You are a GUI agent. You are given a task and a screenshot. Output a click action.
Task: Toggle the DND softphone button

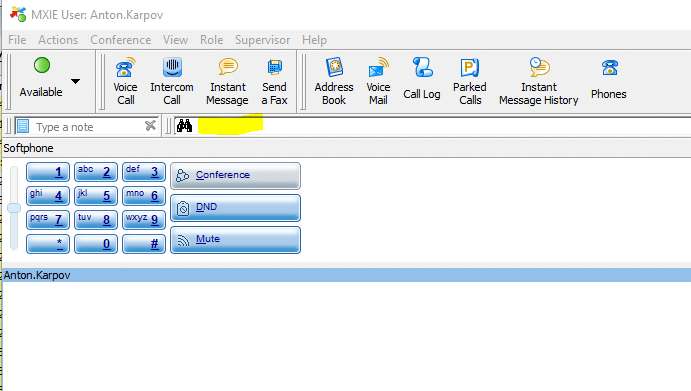click(235, 208)
